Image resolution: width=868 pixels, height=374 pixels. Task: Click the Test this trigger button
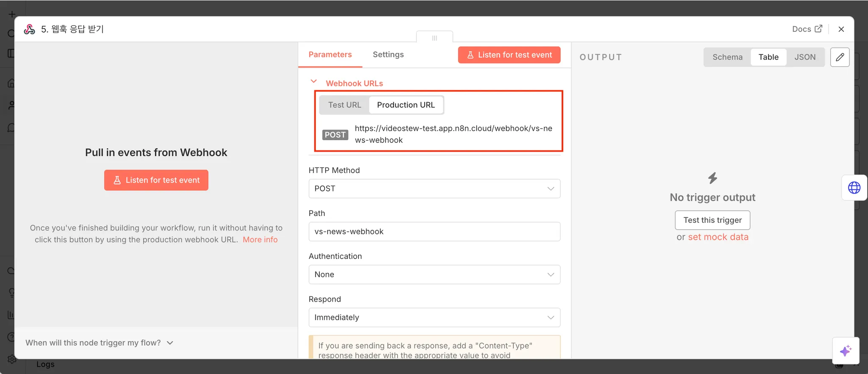[712, 220]
